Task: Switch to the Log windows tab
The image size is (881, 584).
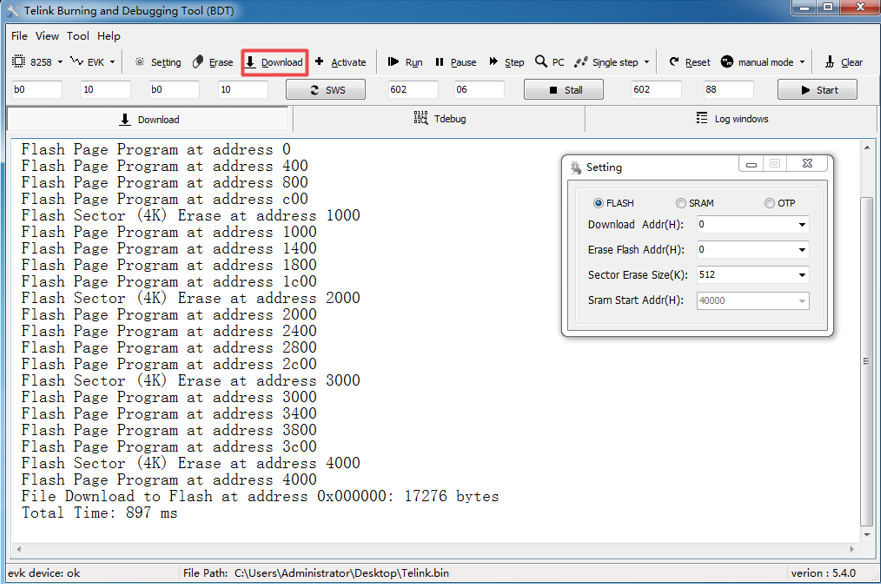Action: click(732, 119)
